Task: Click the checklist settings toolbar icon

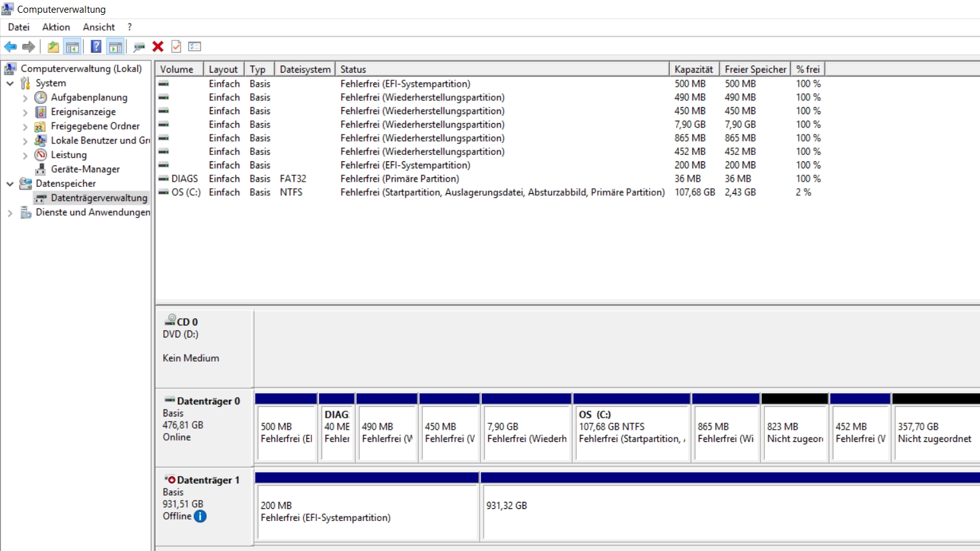Action: [x=195, y=47]
